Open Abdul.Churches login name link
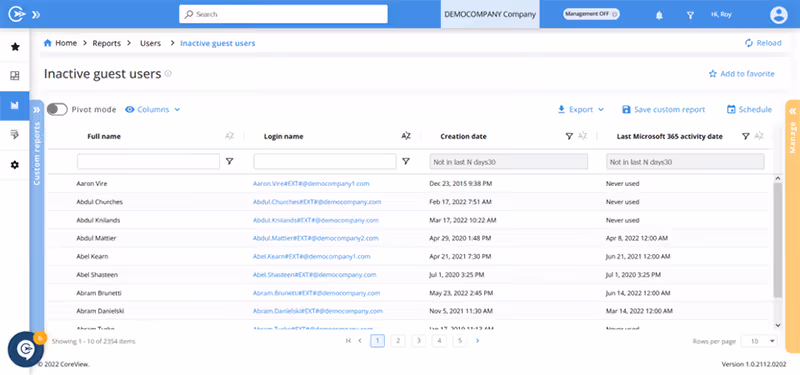Screen dimensions: 800x375 coord(317,202)
